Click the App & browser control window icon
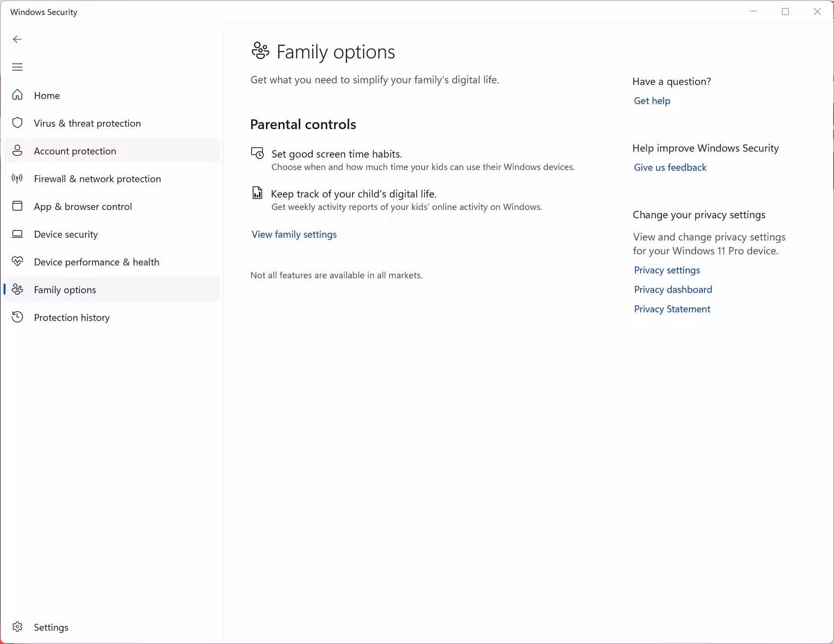This screenshot has height=644, width=834. pyautogui.click(x=17, y=206)
